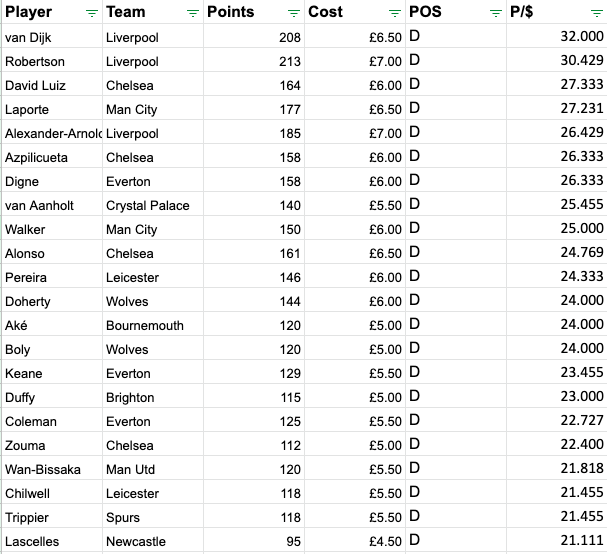Click the Crystal Palace team cell
Image resolution: width=607 pixels, height=554 pixels.
[153, 204]
